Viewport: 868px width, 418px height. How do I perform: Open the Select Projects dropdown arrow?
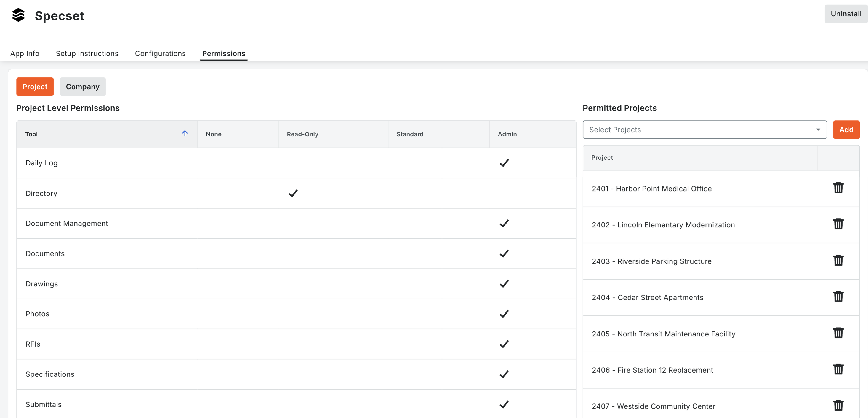[818, 130]
